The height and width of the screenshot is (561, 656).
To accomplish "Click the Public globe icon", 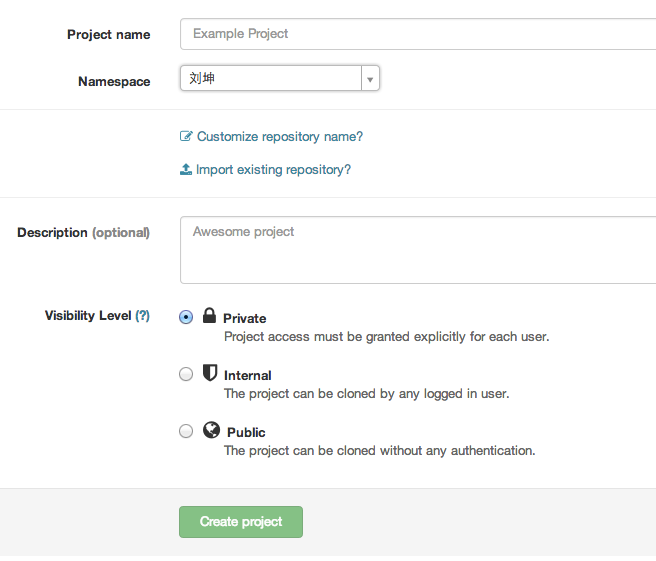I will [x=211, y=430].
